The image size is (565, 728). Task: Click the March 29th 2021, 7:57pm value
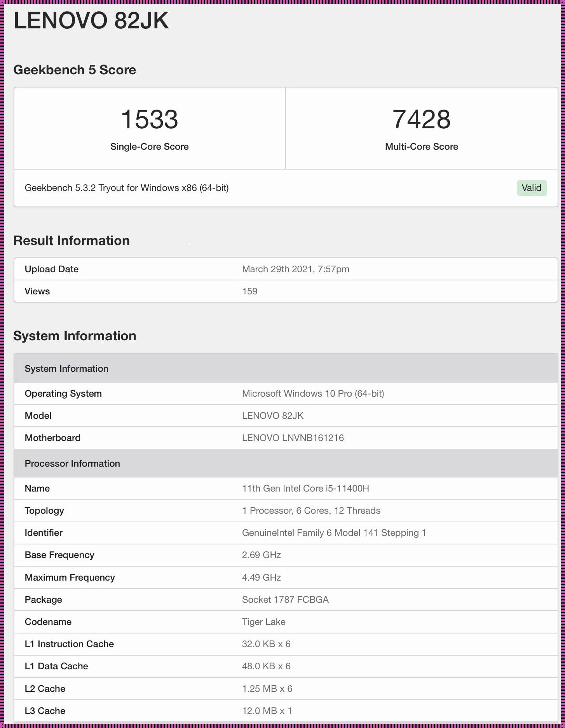tap(296, 269)
